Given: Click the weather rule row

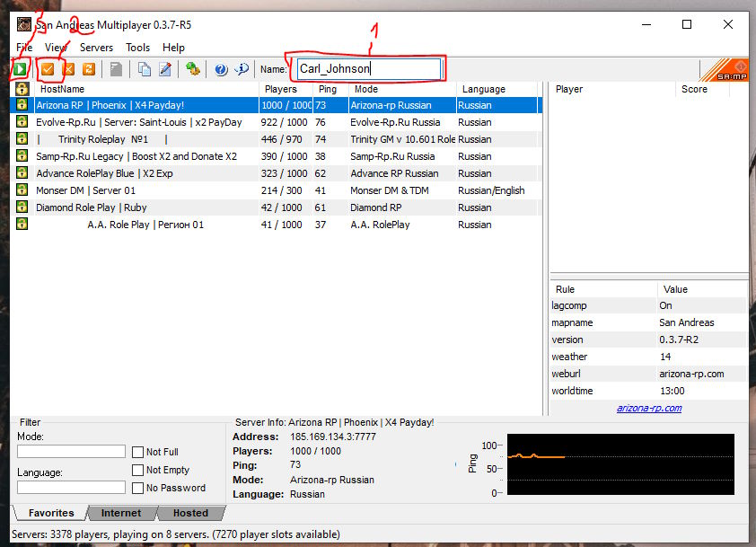Looking at the screenshot, I should click(648, 357).
